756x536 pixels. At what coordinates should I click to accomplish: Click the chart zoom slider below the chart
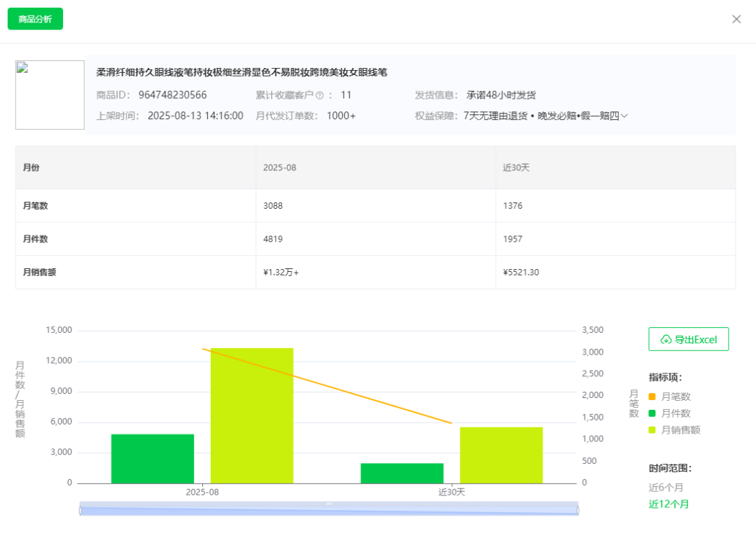pos(329,509)
